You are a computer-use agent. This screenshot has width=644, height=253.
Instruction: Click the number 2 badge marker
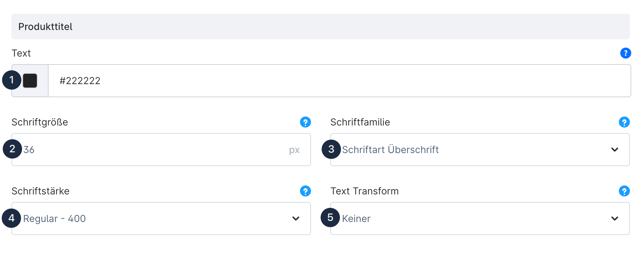pos(12,149)
